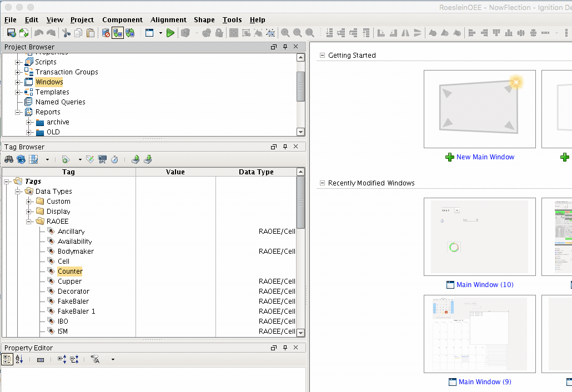Screen dimensions: 572x392
Task: Start preview mode with green play icon
Action: (170, 33)
